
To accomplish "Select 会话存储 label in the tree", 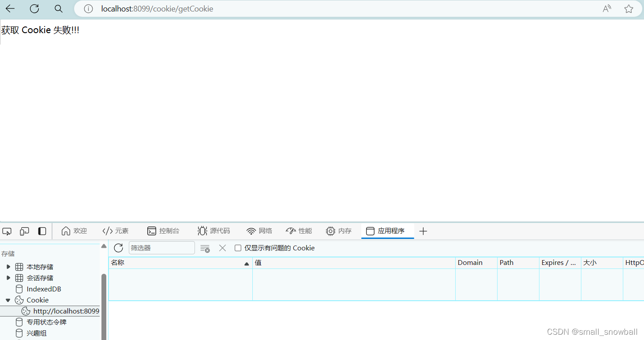I will click(40, 278).
